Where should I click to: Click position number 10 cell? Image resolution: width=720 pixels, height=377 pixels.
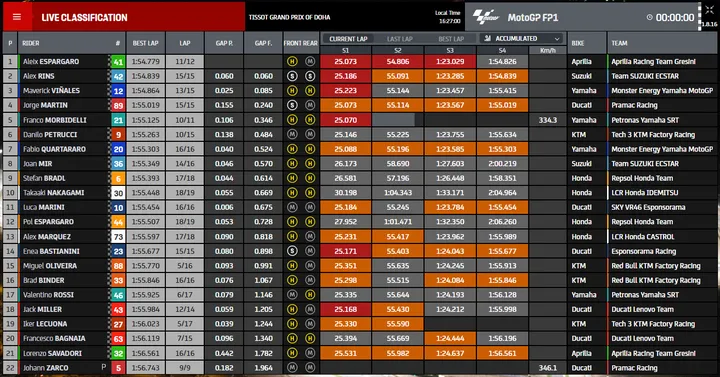click(10, 193)
